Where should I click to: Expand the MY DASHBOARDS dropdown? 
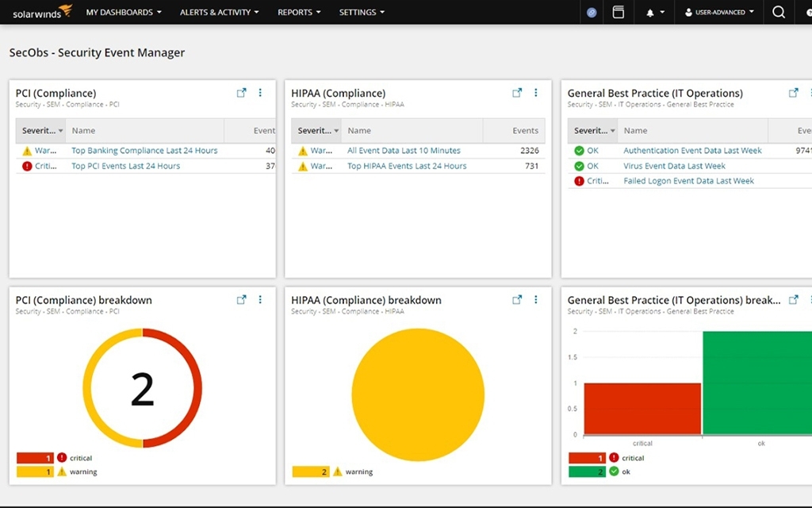(124, 12)
